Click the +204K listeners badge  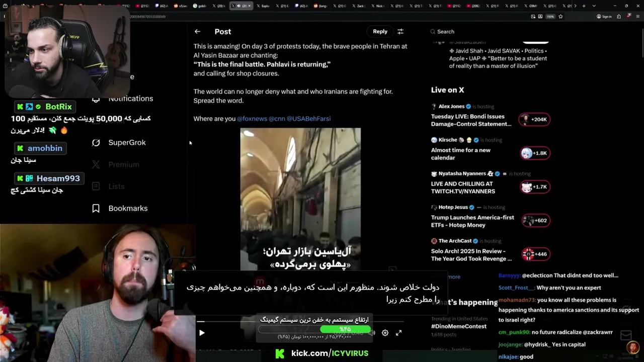pyautogui.click(x=535, y=119)
